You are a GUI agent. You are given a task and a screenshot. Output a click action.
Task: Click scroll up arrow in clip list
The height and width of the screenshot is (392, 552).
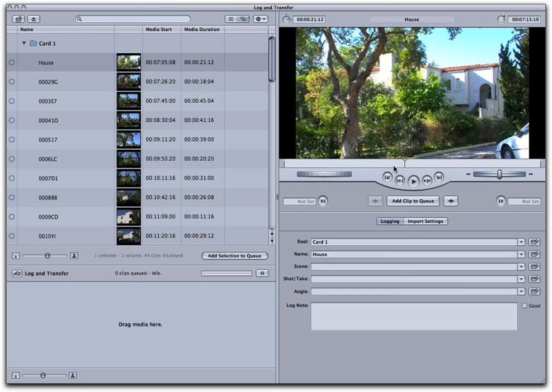coord(271,233)
